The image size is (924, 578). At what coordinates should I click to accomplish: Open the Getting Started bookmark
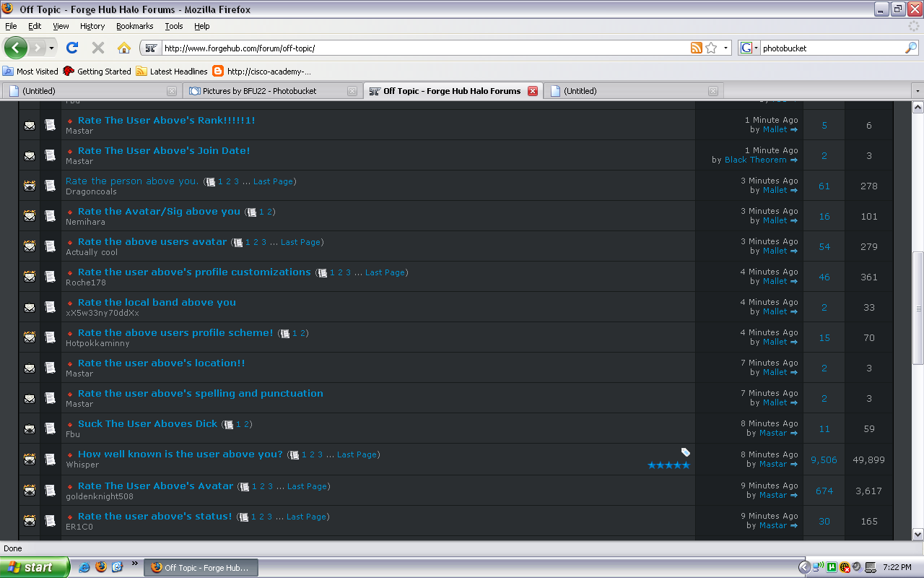(x=97, y=72)
